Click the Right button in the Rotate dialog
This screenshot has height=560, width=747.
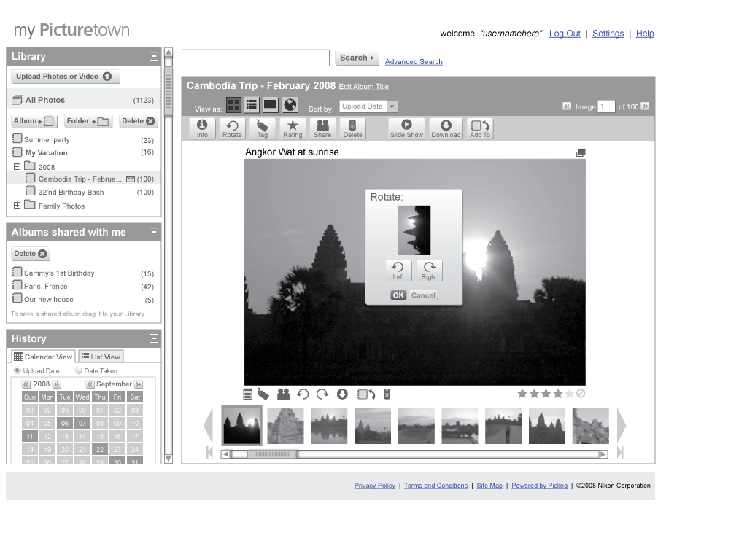429,271
